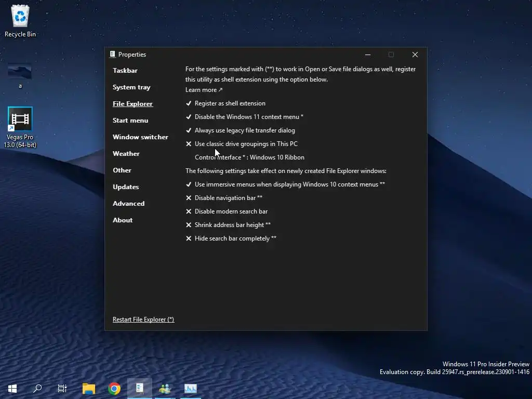Click the Properties window title icon
This screenshot has width=532, height=399.
[113, 54]
